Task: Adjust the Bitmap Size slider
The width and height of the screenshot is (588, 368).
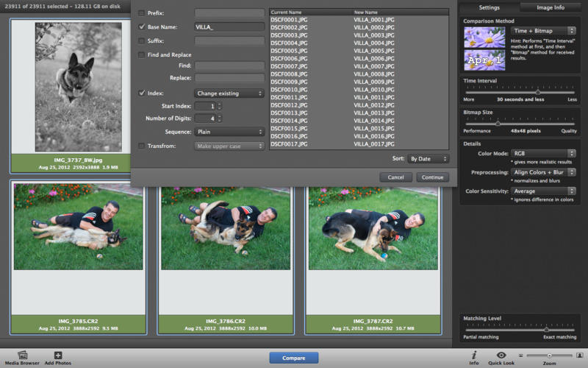Action: coord(498,124)
